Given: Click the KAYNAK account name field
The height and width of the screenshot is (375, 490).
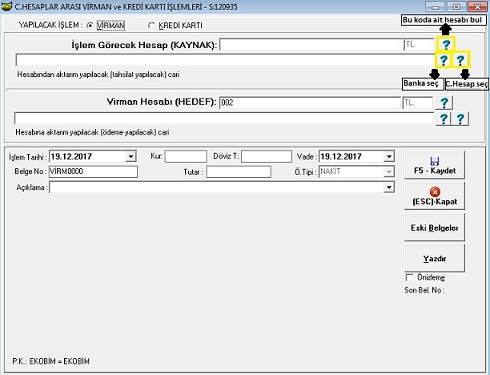Looking at the screenshot, I should point(225,60).
